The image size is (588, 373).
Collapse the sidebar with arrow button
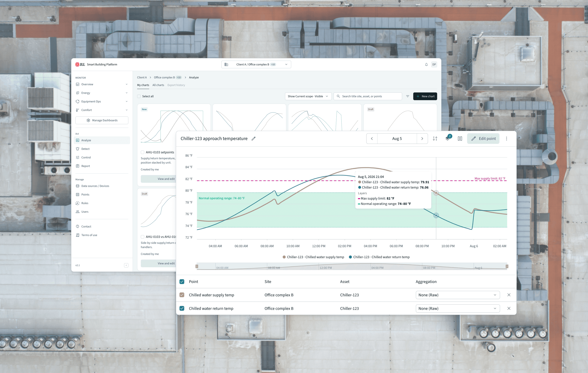click(x=126, y=265)
